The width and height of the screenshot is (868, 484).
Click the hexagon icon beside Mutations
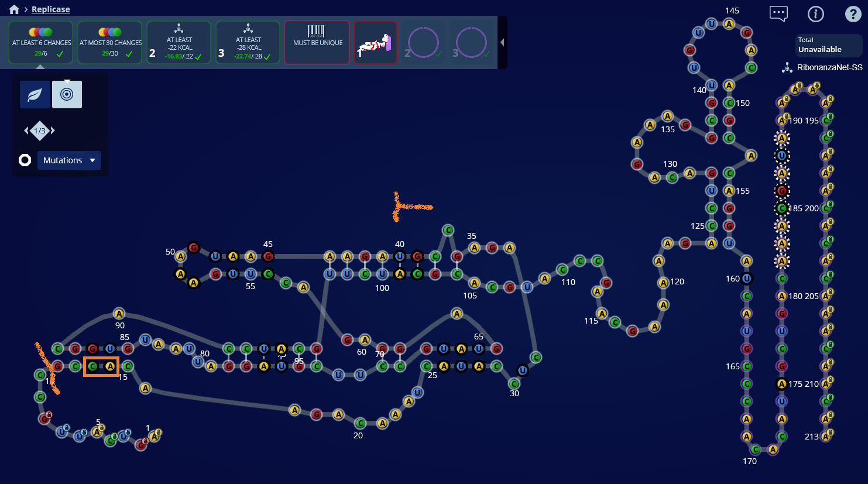click(25, 160)
